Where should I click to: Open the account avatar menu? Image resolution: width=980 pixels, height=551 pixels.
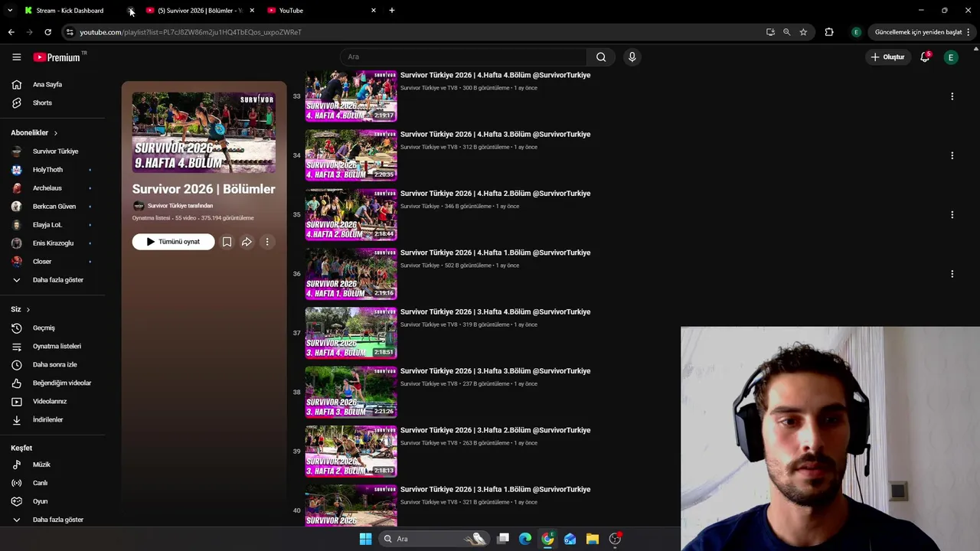[x=951, y=57]
